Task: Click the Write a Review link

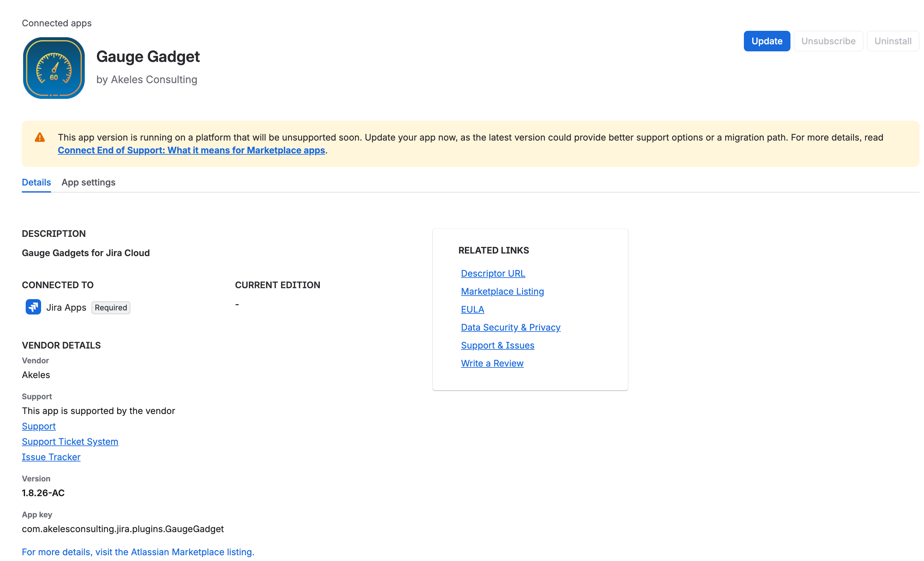Action: 493,364
